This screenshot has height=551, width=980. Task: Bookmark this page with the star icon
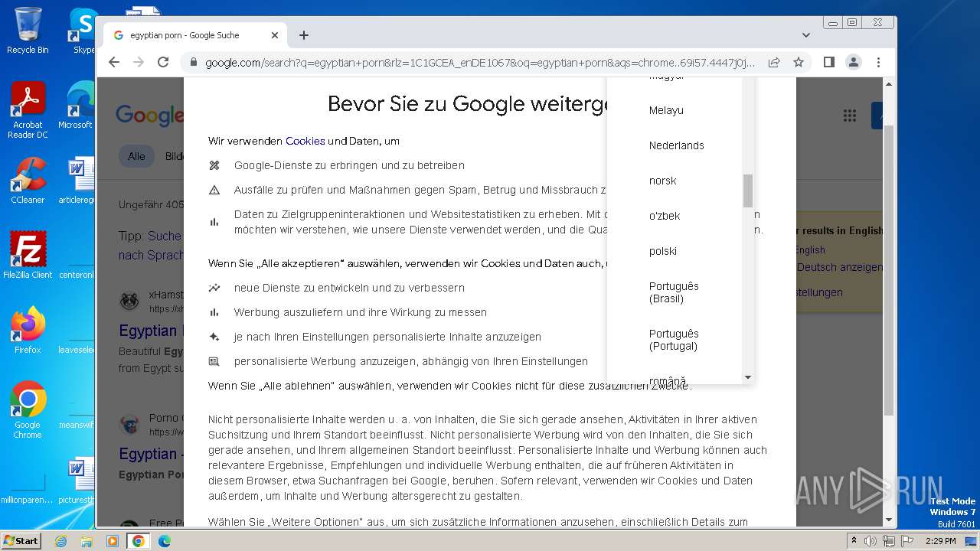tap(799, 62)
